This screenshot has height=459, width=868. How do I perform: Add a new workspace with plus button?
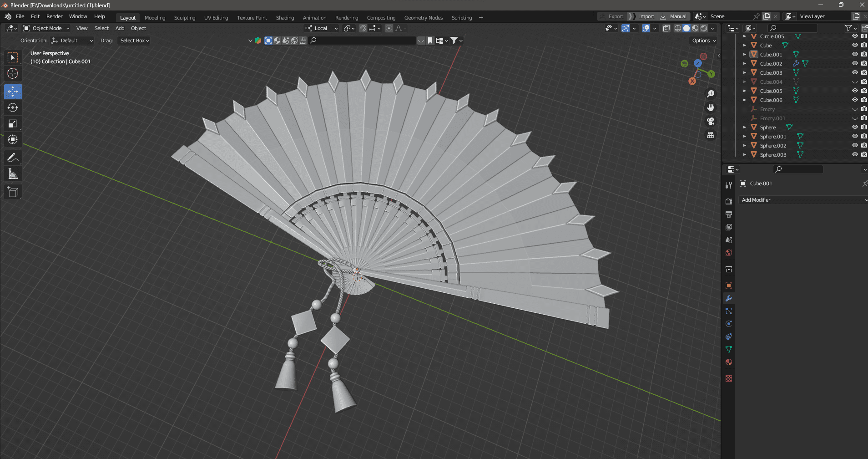481,18
